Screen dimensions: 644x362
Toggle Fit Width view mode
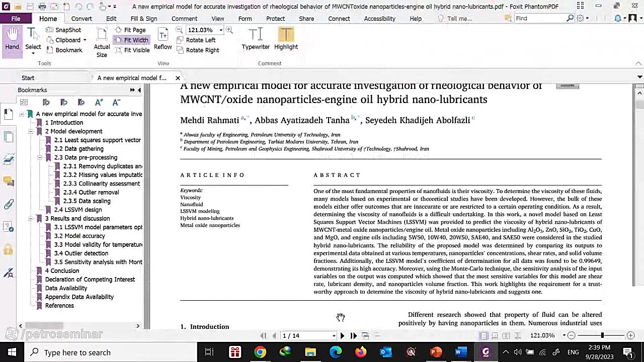[x=131, y=40]
